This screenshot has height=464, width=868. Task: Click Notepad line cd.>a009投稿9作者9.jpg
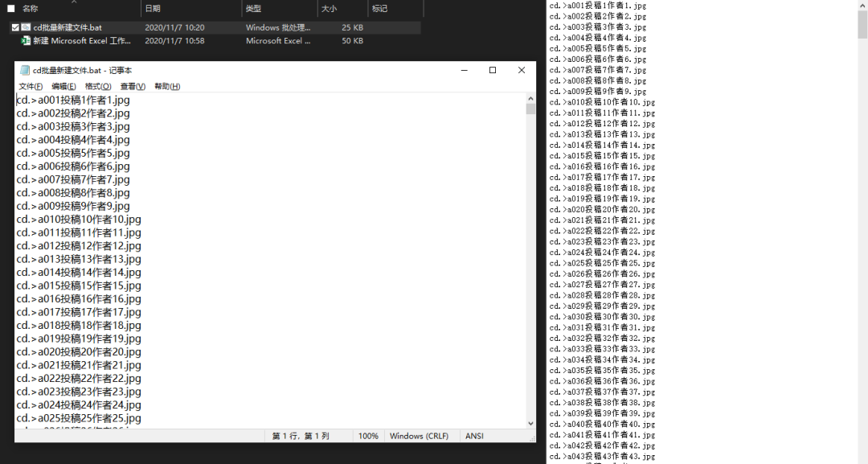(x=73, y=206)
